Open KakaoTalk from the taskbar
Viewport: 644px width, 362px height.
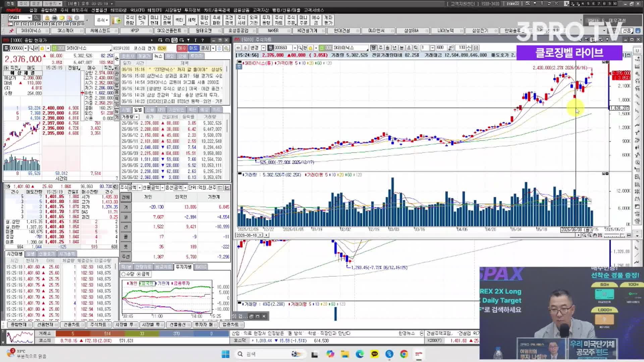374,354
